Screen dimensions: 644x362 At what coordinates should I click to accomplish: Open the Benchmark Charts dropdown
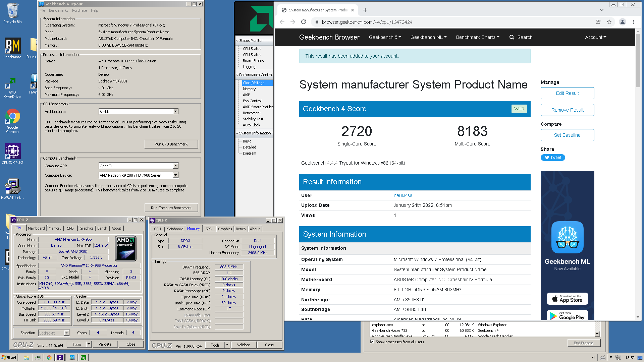point(478,37)
